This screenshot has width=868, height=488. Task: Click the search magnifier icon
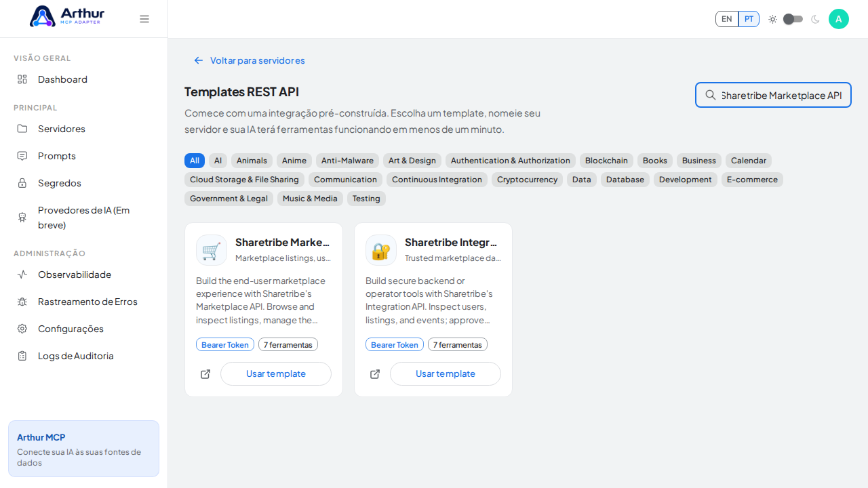tap(711, 95)
